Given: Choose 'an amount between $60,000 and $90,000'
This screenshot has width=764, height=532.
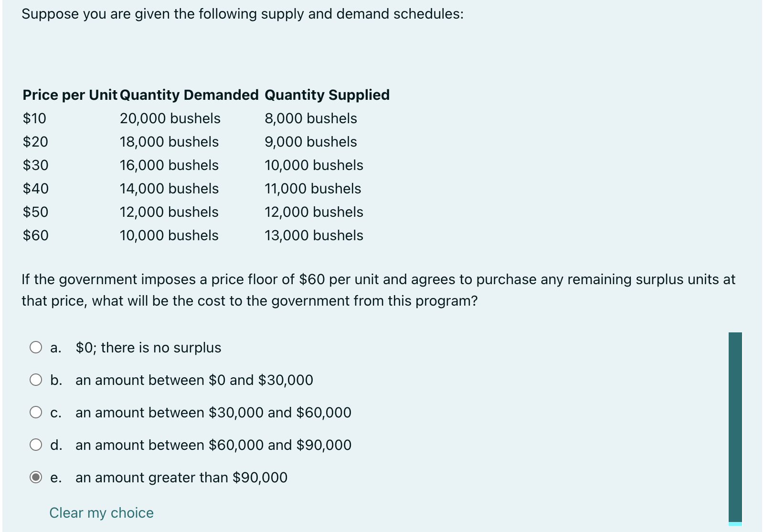Looking at the screenshot, I should point(213,445).
